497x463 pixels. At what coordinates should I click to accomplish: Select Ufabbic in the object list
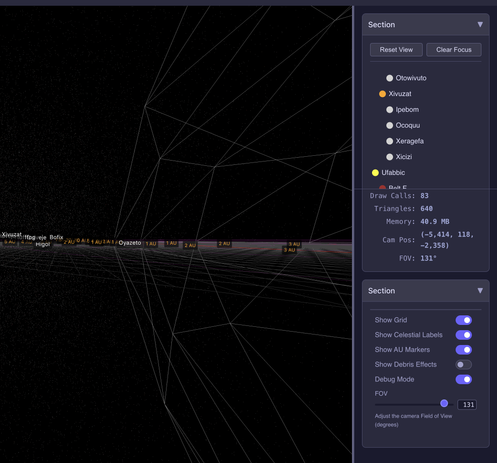[393, 173]
